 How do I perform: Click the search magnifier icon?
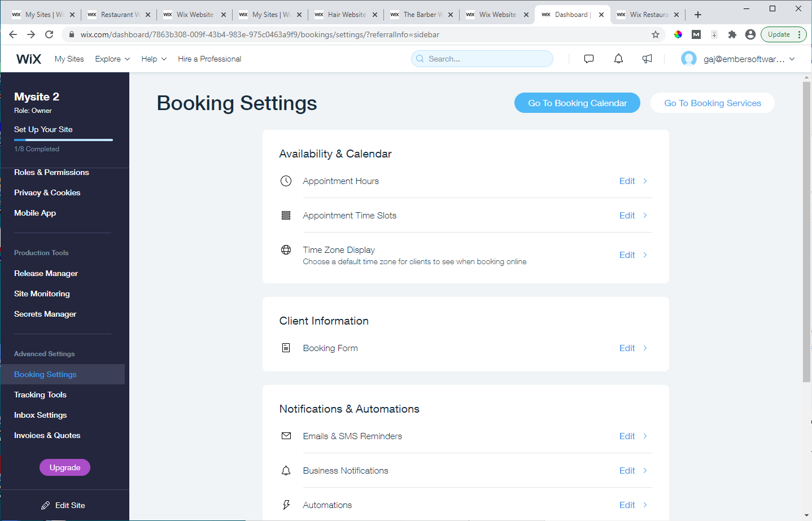[x=420, y=59]
